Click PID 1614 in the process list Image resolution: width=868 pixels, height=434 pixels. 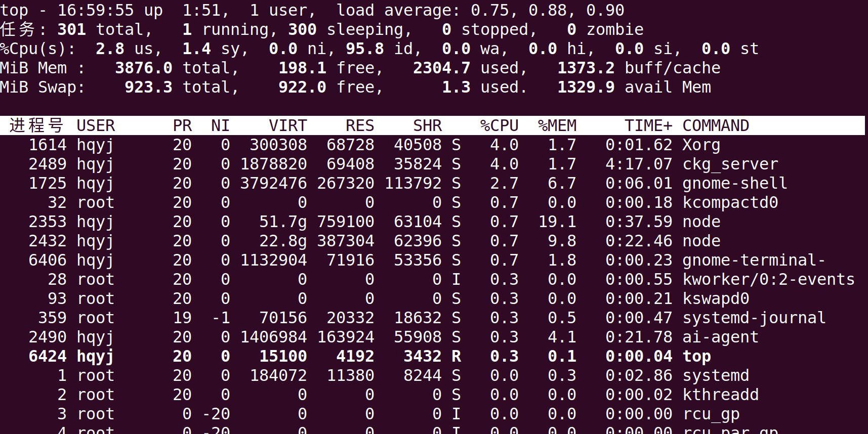tap(48, 145)
